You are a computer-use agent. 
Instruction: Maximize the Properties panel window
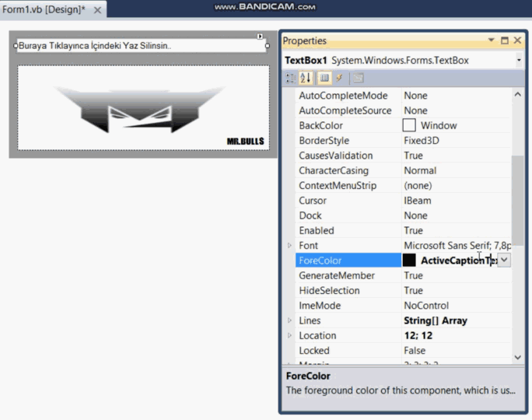tap(505, 40)
